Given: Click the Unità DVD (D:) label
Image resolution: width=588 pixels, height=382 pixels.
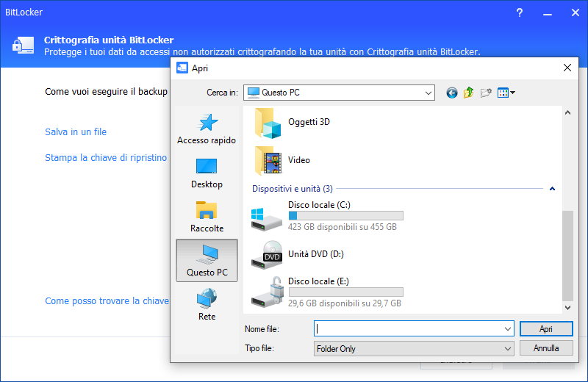Looking at the screenshot, I should click(316, 254).
